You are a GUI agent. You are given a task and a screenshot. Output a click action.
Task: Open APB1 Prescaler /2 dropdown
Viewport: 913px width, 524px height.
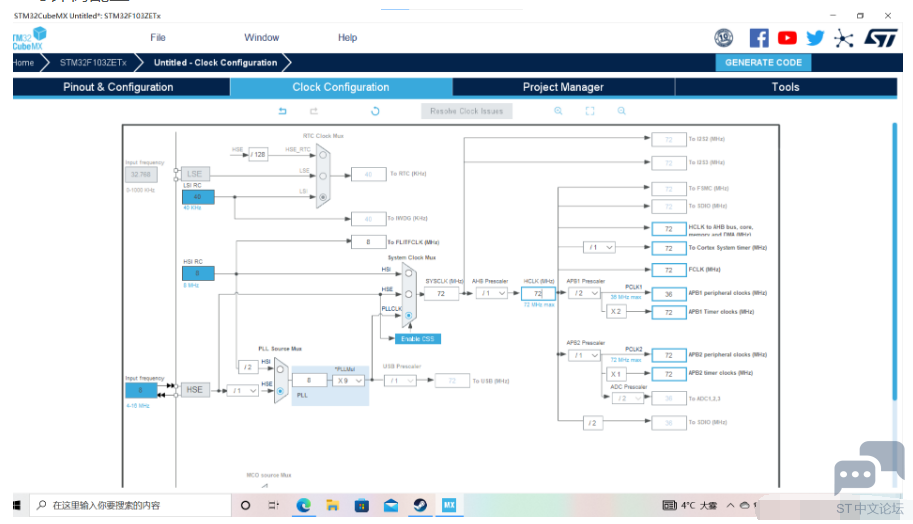tap(585, 293)
